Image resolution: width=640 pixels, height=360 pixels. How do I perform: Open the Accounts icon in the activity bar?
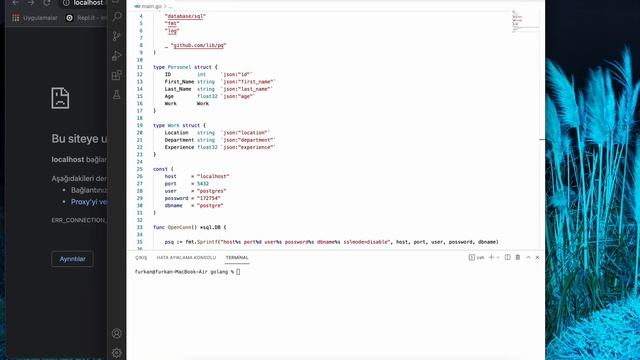point(117,333)
